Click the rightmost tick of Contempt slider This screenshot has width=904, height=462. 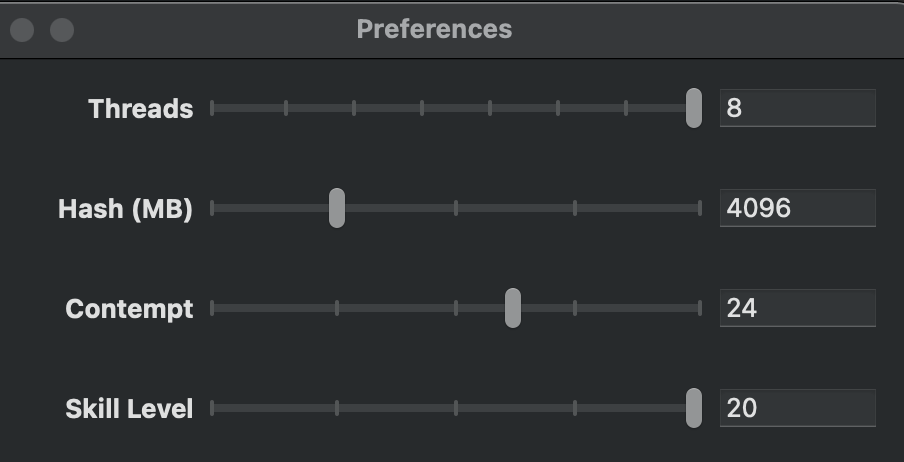pyautogui.click(x=700, y=308)
